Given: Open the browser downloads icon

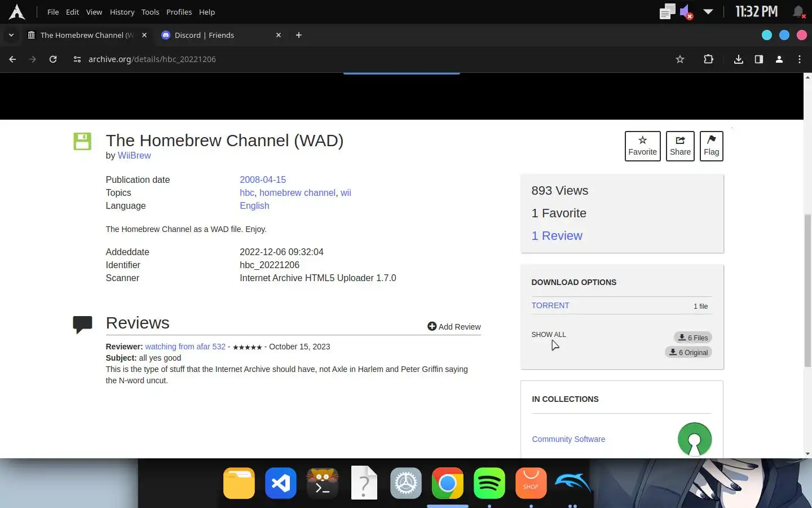Looking at the screenshot, I should pos(739,59).
